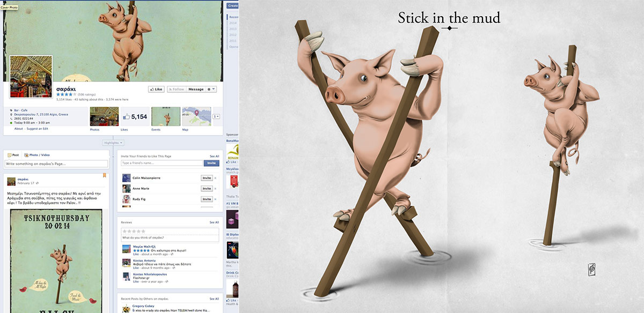Click Rudy Fig's avatar
Screen dimensions: 644x313
(126, 199)
